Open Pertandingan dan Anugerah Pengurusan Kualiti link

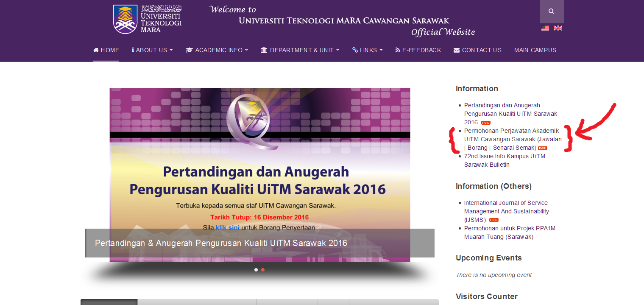click(510, 114)
